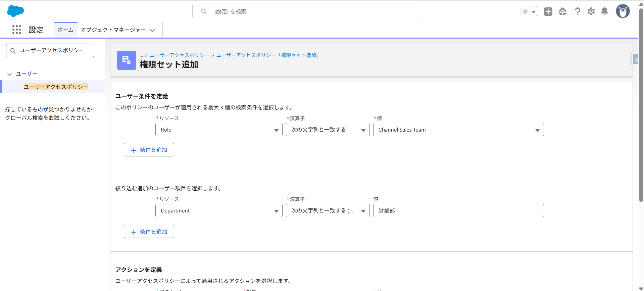The image size is (644, 291).
Task: Open the favorites list dropdown arrow
Action: (534, 11)
